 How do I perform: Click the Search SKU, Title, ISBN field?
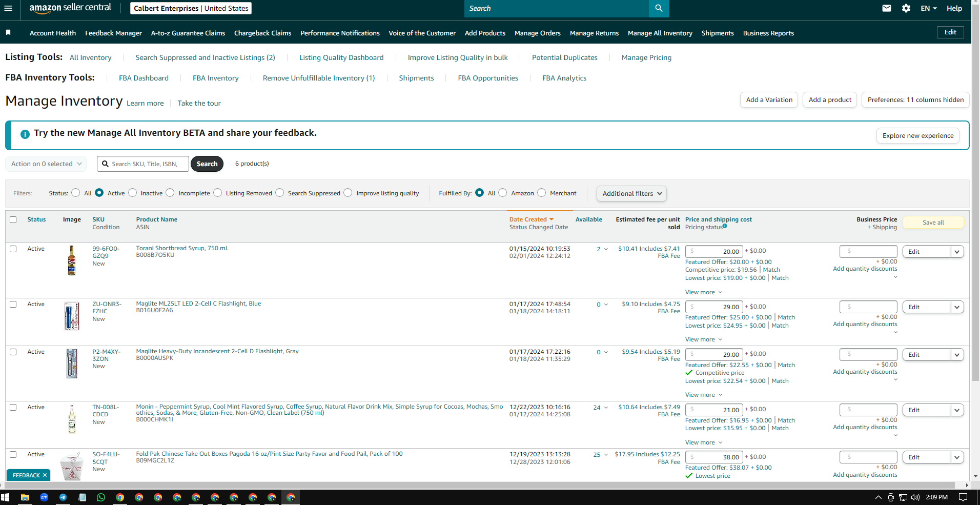click(143, 164)
